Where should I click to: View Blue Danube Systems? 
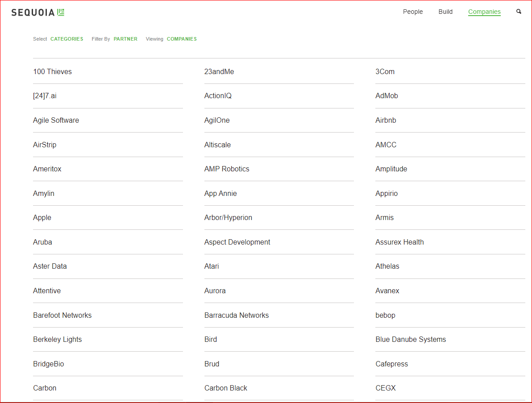coord(411,339)
